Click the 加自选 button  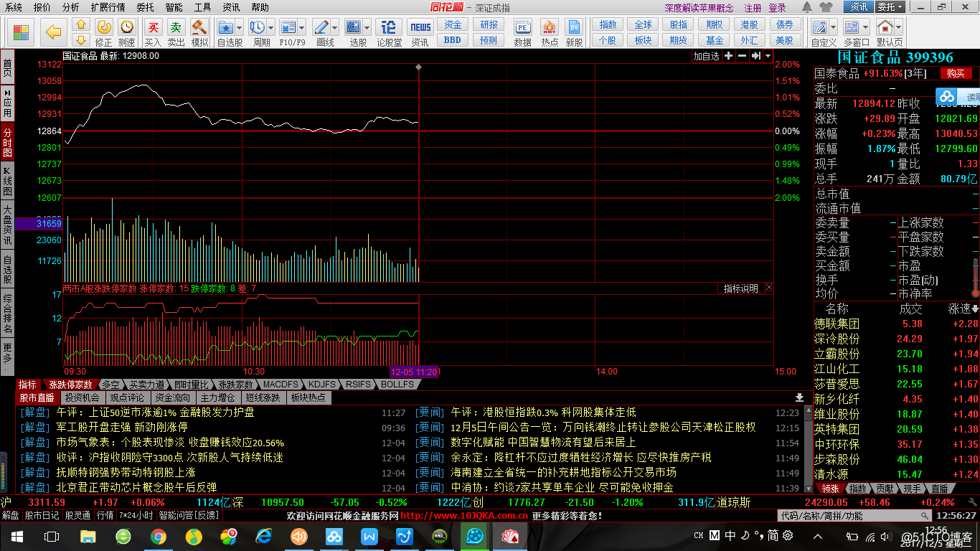point(706,56)
